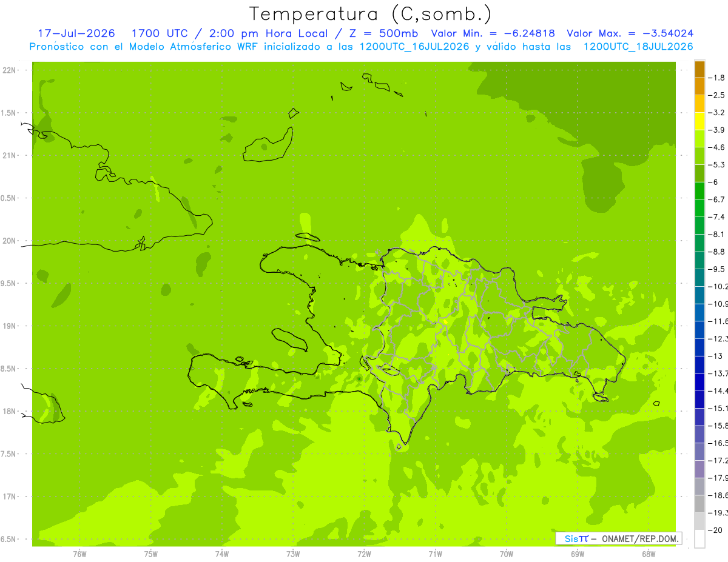The width and height of the screenshot is (728, 562).
Task: Pick the gray legend swatch between -19.3 and -18.6
Action: click(699, 504)
